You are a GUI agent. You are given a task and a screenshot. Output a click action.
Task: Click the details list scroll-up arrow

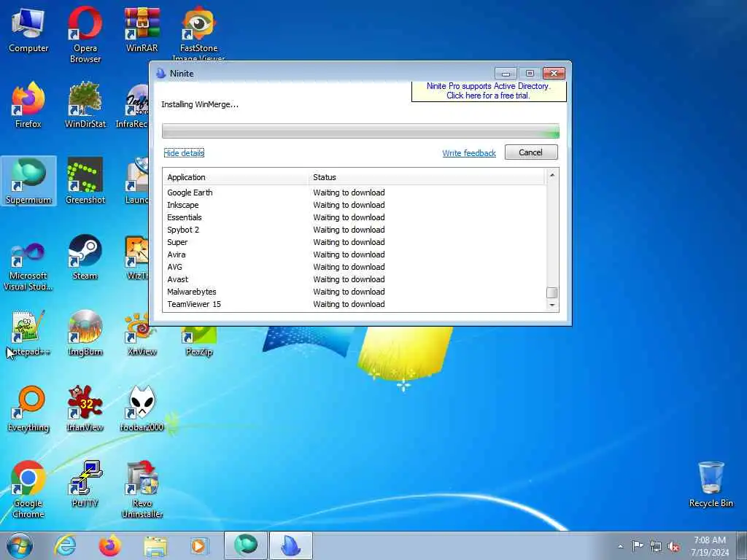[x=551, y=175]
